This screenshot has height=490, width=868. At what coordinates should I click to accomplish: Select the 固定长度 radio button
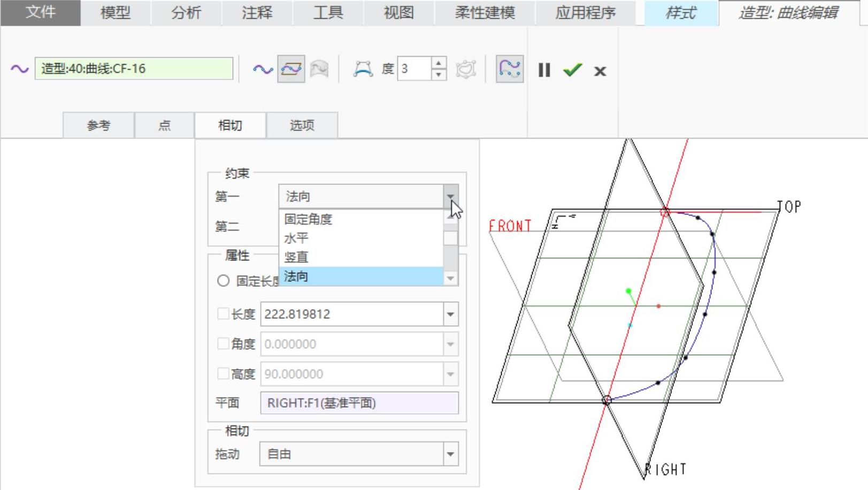point(224,281)
